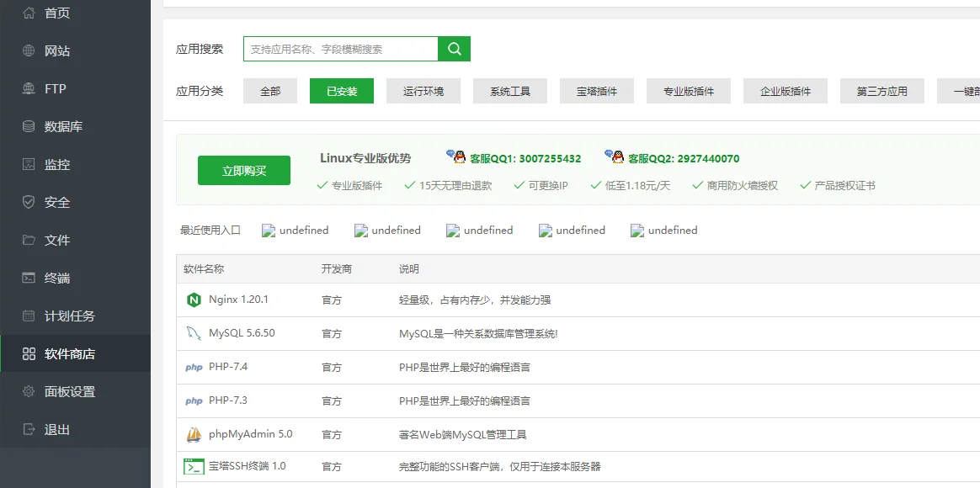Open PHP-7.4 software name

click(228, 367)
